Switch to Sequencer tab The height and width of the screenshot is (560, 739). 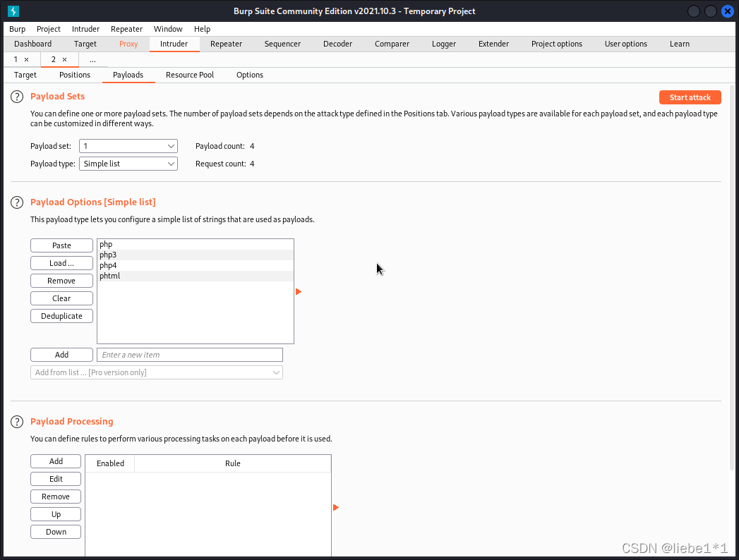[282, 44]
